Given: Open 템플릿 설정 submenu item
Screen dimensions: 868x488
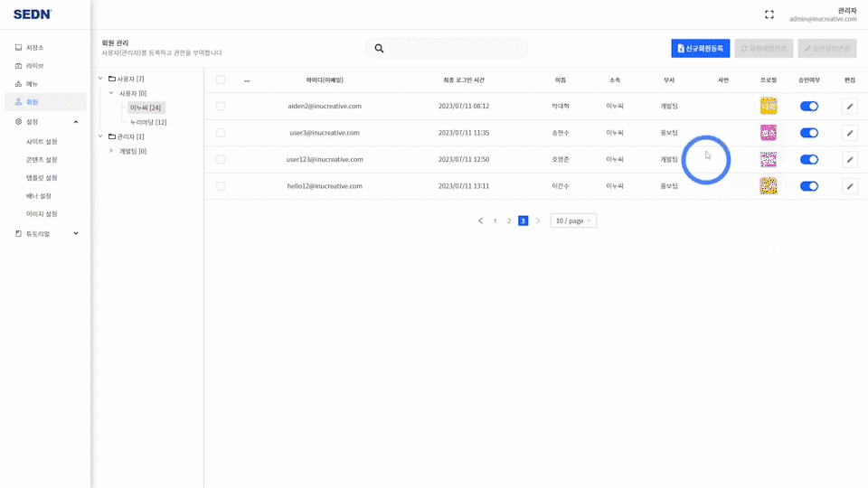Looking at the screenshot, I should point(42,178).
